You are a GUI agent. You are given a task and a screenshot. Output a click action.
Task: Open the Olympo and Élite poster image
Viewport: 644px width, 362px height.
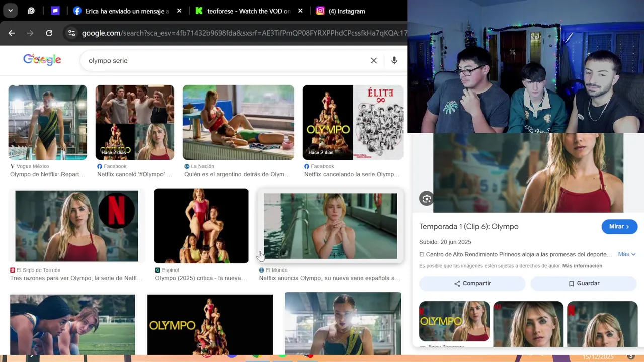tap(353, 122)
